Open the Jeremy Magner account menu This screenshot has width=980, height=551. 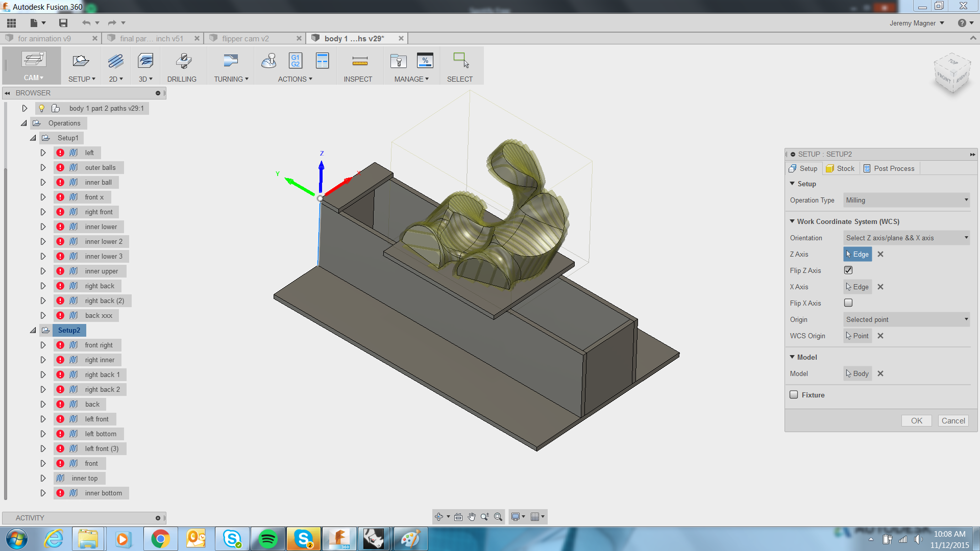pyautogui.click(x=917, y=23)
